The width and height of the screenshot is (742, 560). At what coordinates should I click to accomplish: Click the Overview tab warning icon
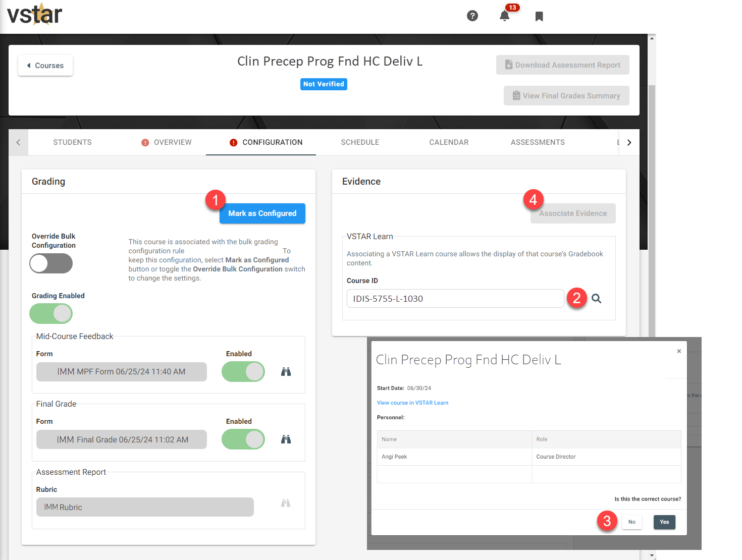pos(145,143)
